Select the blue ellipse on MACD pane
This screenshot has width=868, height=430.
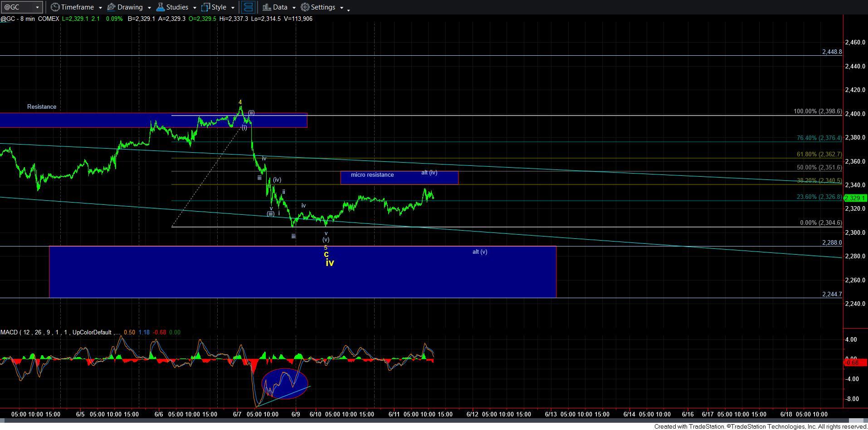tap(284, 384)
